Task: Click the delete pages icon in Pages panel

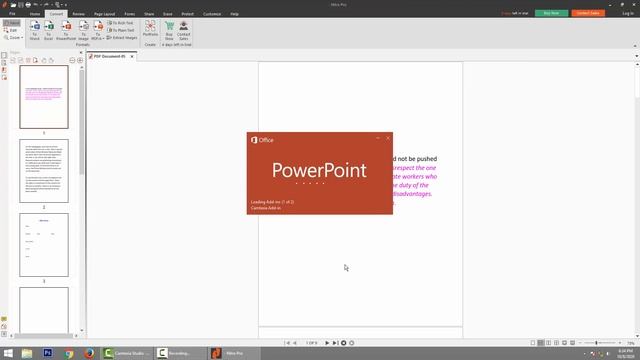Action: [x=28, y=60]
